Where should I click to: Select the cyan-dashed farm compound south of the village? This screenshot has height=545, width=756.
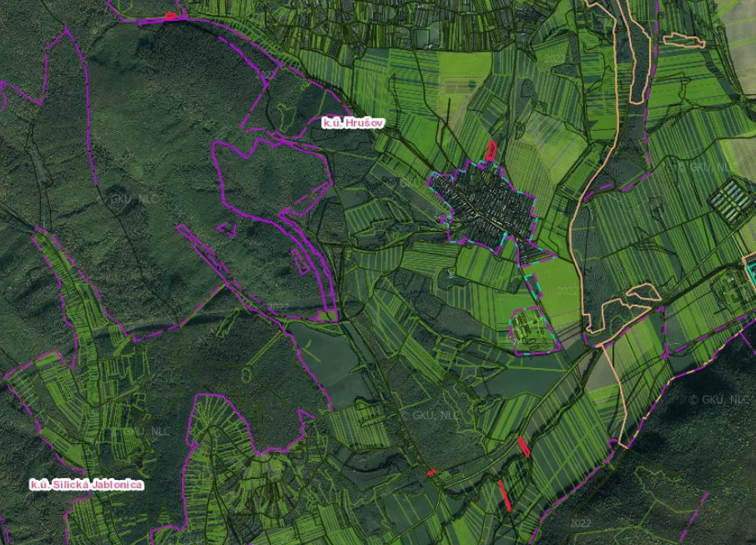[x=534, y=331]
